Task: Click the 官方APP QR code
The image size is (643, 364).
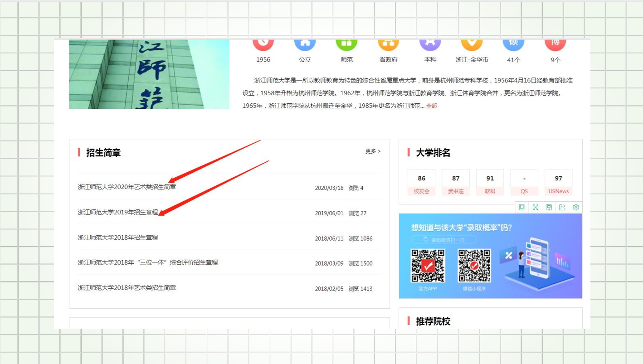Action: [428, 266]
